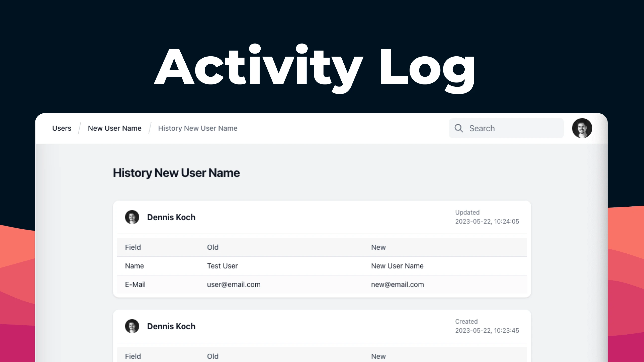Select Dennis Koch's name in the Created card

(x=171, y=326)
